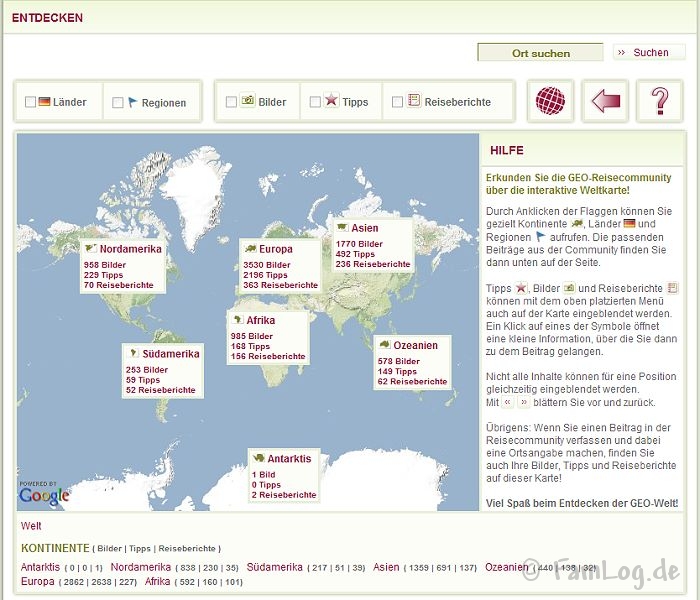Click the Suchen button

pos(650,52)
